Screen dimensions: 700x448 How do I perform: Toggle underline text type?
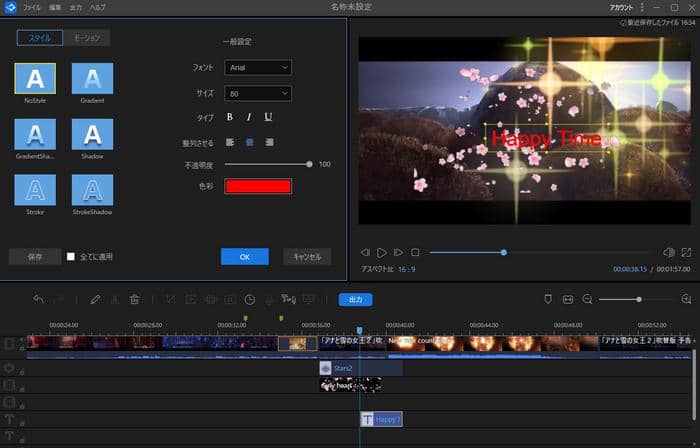[268, 117]
